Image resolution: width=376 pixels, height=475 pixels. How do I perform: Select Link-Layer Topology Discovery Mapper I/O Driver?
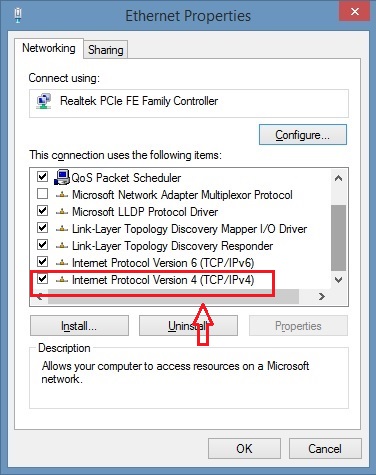pyautogui.click(x=189, y=229)
